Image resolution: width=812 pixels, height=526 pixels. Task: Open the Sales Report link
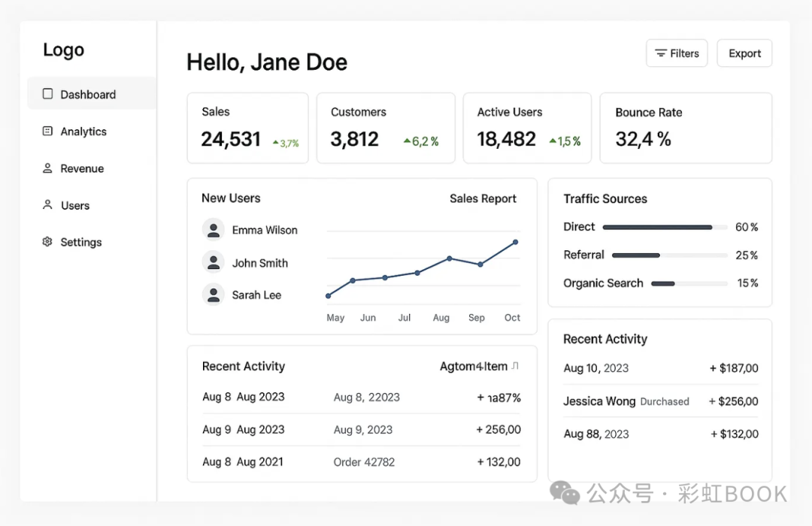tap(483, 198)
